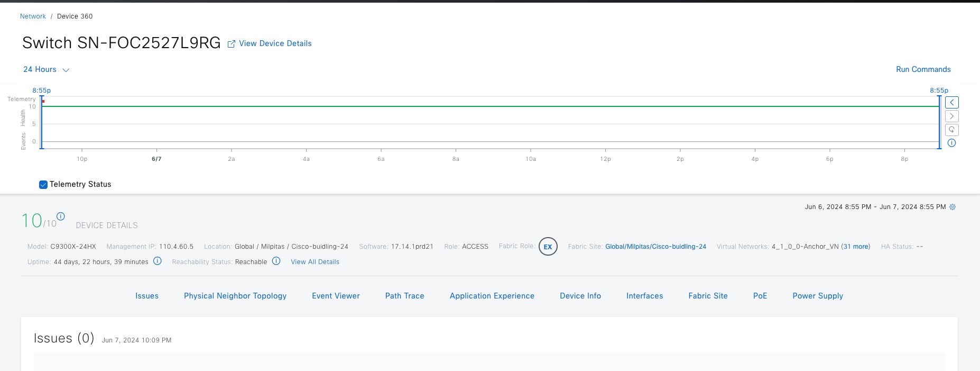Click the 6/7 date label on timeline axis

pos(156,159)
